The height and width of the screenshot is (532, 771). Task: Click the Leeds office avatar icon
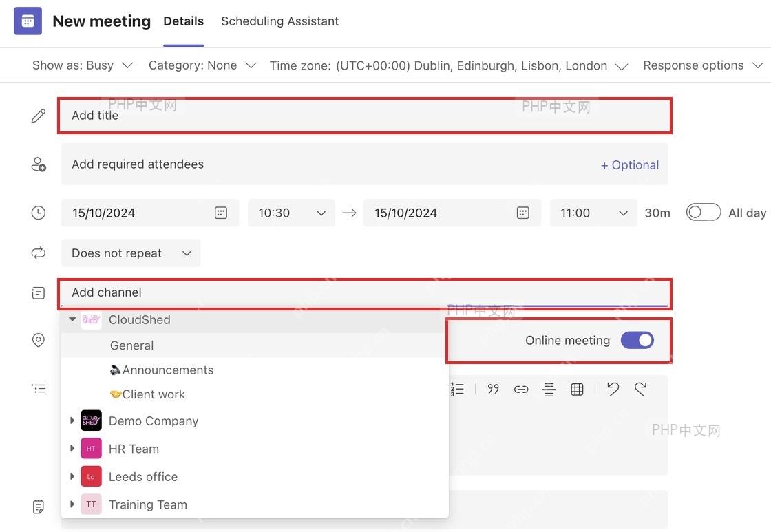click(91, 476)
